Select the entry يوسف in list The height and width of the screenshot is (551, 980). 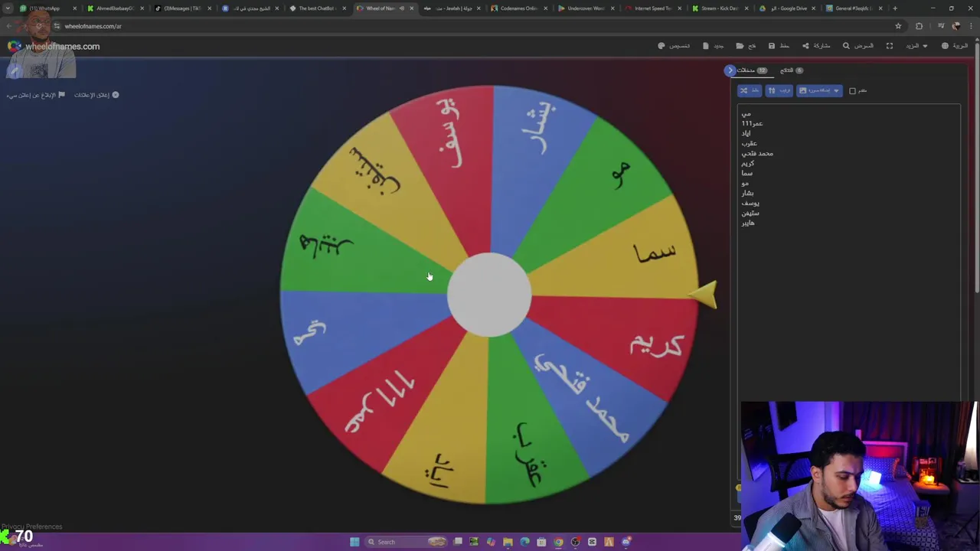point(750,203)
